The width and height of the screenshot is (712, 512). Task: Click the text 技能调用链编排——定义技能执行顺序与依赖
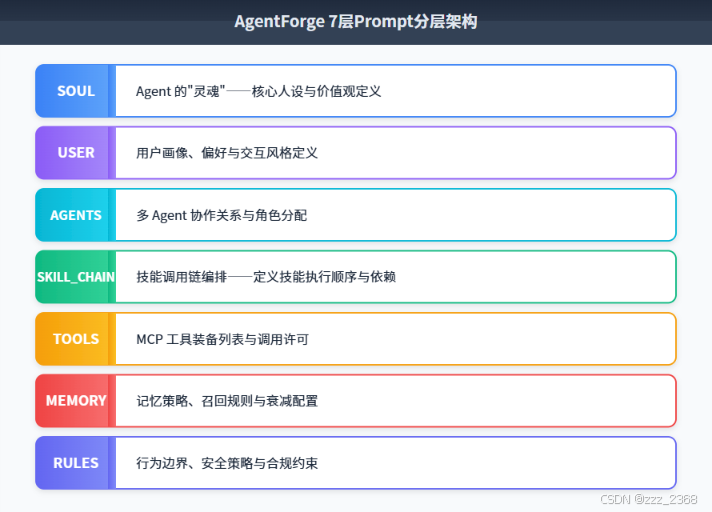266,277
